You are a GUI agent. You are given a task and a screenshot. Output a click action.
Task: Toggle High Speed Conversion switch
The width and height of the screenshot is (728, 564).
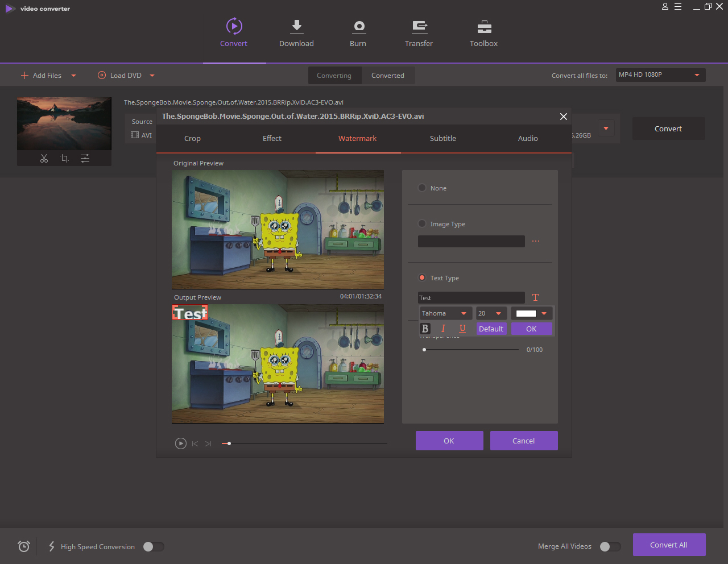(154, 546)
